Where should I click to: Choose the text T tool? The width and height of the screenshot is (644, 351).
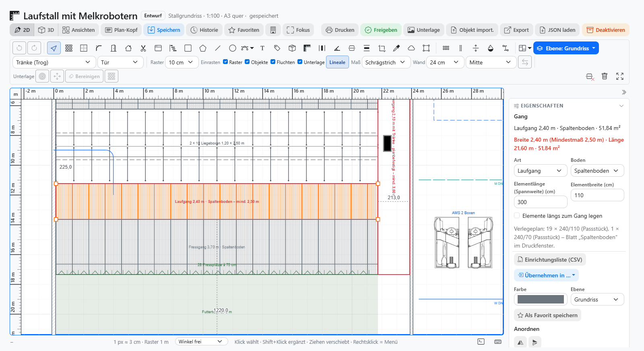(262, 48)
